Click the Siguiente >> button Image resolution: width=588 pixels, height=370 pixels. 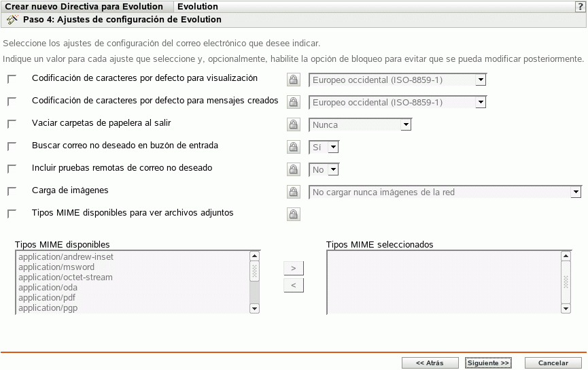click(488, 363)
